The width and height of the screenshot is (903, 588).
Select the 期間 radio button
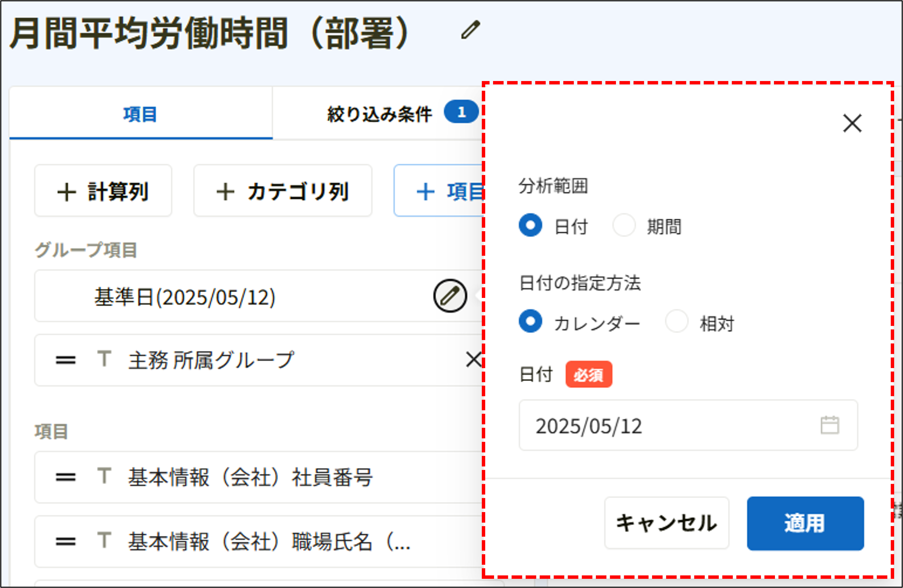[624, 225]
